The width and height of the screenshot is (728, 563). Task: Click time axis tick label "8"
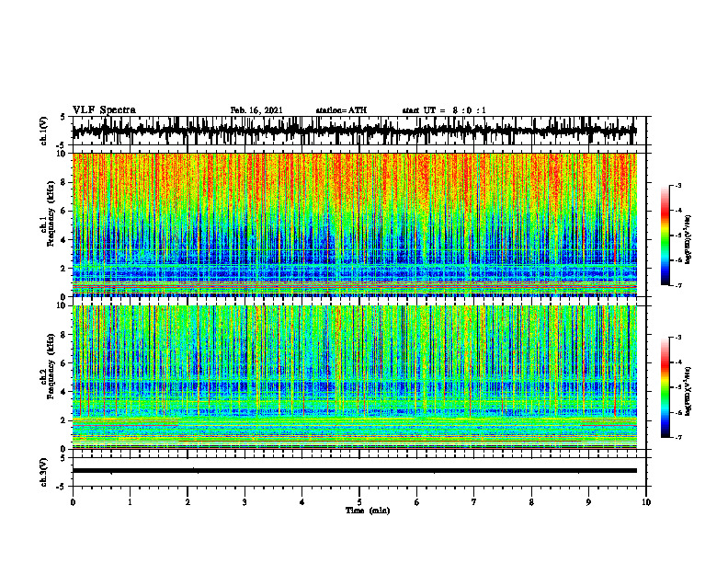(x=531, y=502)
